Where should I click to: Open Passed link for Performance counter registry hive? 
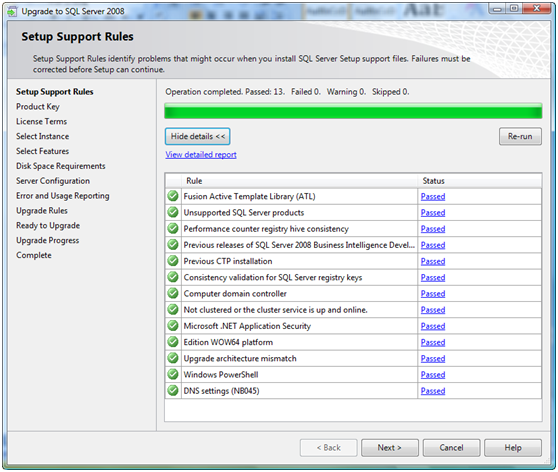pyautogui.click(x=433, y=229)
